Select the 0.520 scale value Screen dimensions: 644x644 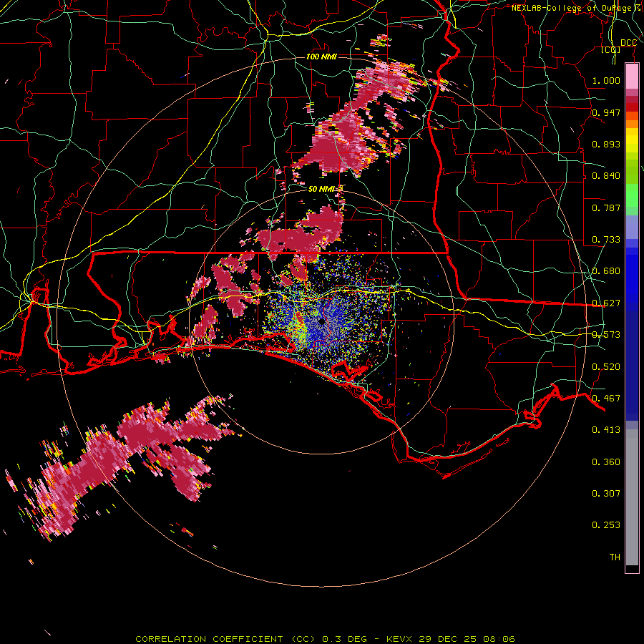(606, 367)
